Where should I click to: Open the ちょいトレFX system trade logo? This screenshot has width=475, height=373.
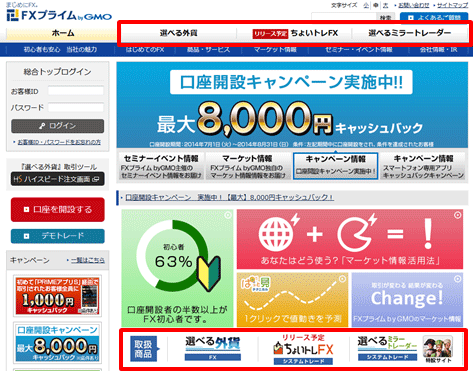303,349
